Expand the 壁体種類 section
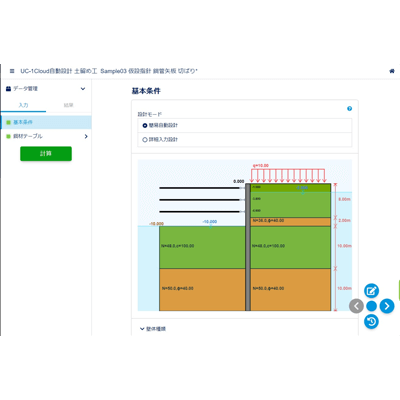Image resolution: width=400 pixels, height=400 pixels. click(x=153, y=329)
